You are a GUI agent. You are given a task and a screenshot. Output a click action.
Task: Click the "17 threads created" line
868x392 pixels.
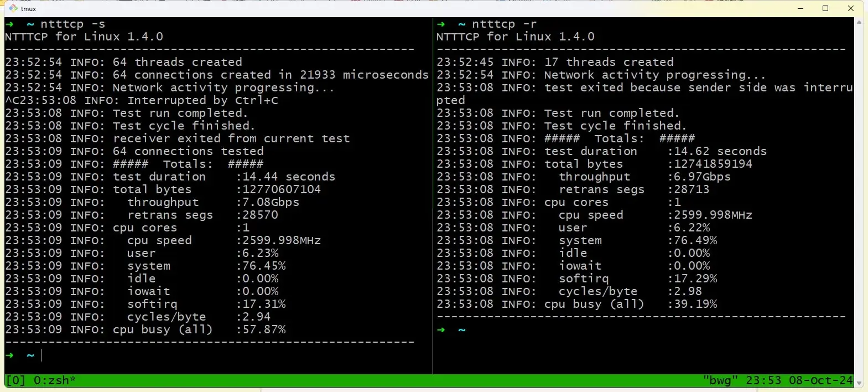609,62
